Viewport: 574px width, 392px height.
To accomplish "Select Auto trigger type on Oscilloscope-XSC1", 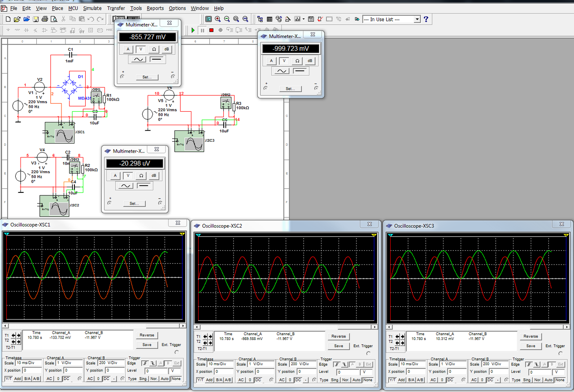I will point(165,379).
